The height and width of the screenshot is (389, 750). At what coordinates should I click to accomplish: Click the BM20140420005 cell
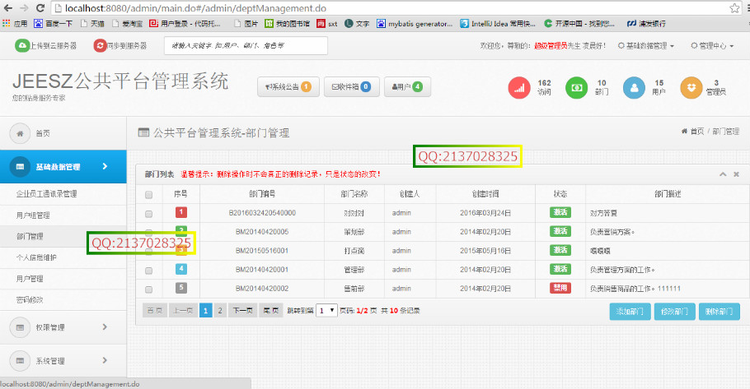[x=262, y=232]
